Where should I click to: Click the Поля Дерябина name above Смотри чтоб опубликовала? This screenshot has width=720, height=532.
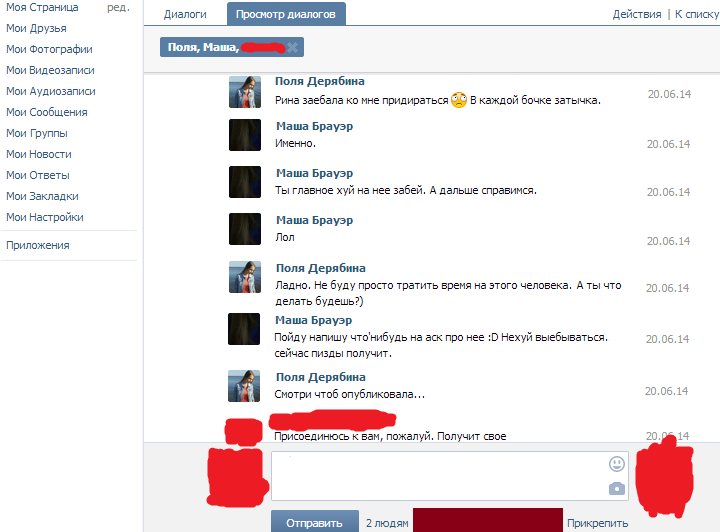pos(321,377)
